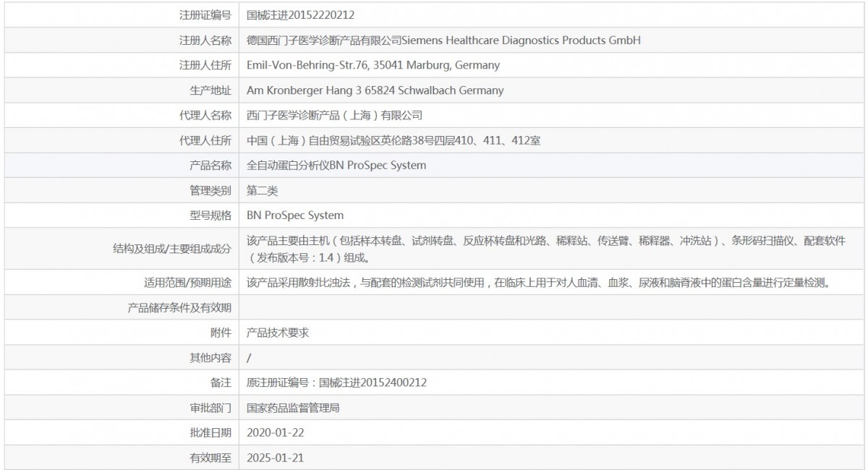Click the 审批部门 label

click(210, 407)
